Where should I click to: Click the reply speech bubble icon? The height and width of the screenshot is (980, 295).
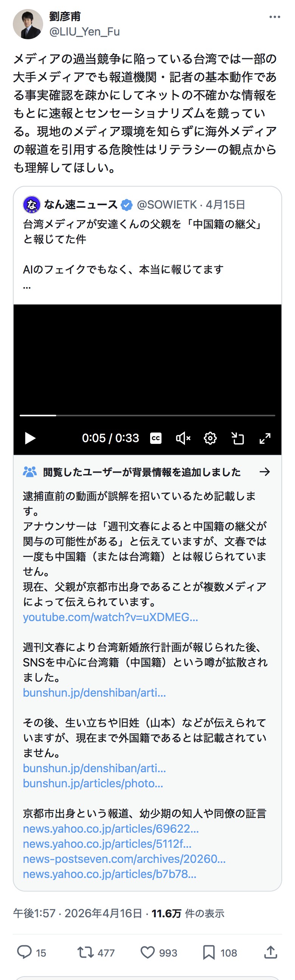click(x=24, y=952)
